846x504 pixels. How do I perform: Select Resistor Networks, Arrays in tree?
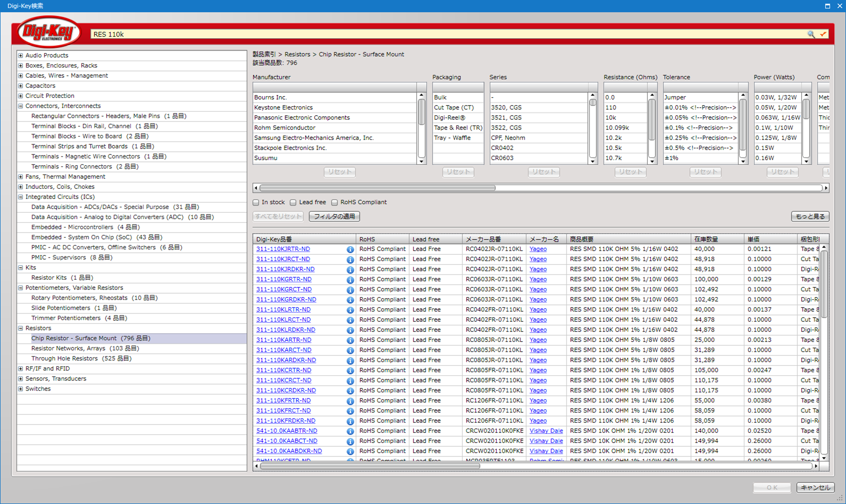[x=85, y=348]
